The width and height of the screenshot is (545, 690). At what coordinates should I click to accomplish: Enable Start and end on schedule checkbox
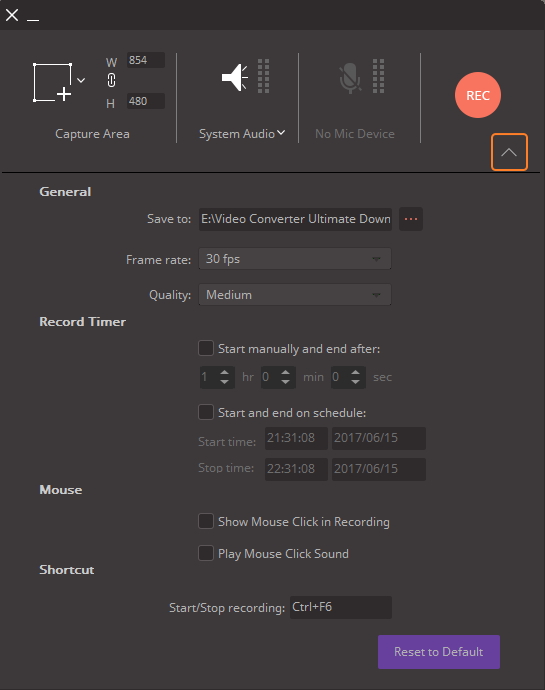pyautogui.click(x=206, y=412)
